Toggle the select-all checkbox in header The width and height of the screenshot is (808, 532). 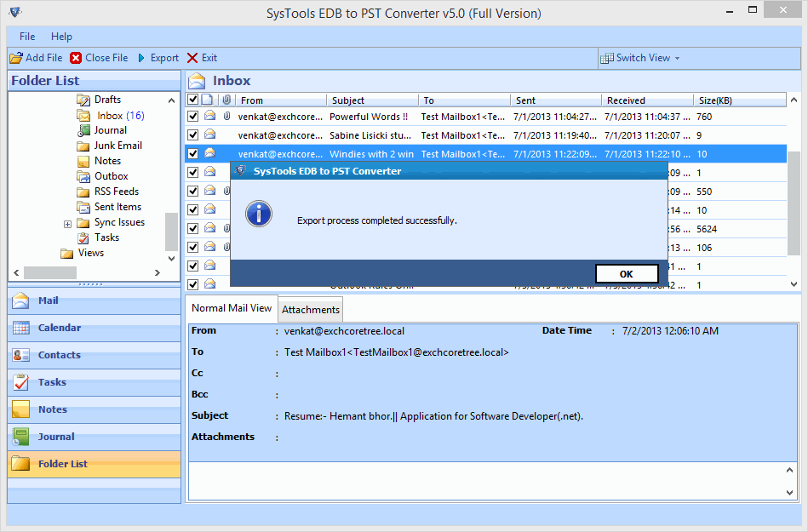[x=192, y=100]
